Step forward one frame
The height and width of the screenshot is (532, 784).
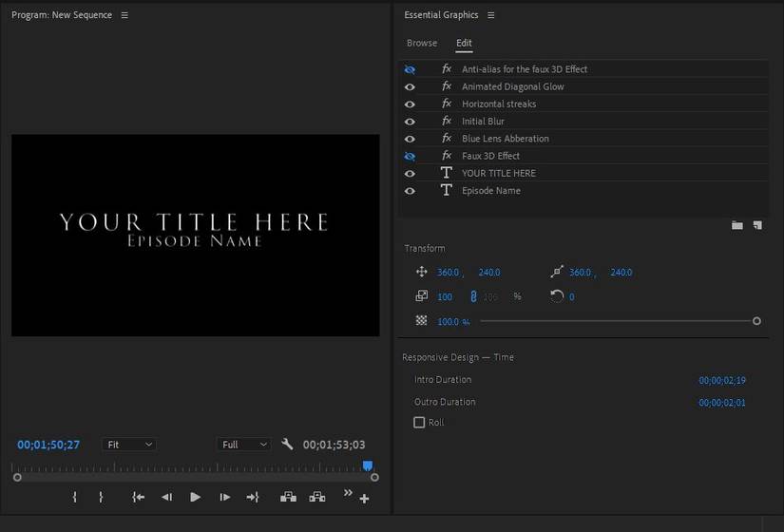(225, 497)
